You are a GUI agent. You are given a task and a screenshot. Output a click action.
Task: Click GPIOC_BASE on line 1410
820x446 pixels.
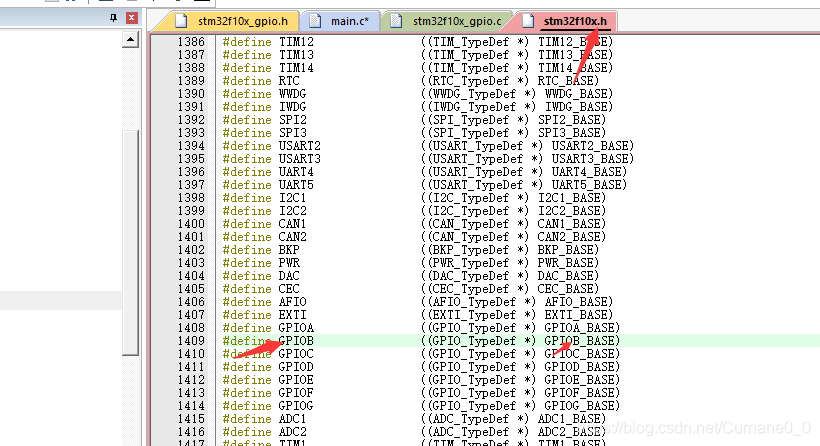579,354
